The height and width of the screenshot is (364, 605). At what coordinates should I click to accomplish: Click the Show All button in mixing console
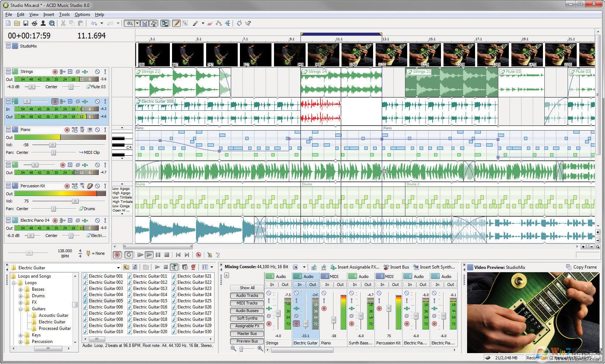[246, 287]
